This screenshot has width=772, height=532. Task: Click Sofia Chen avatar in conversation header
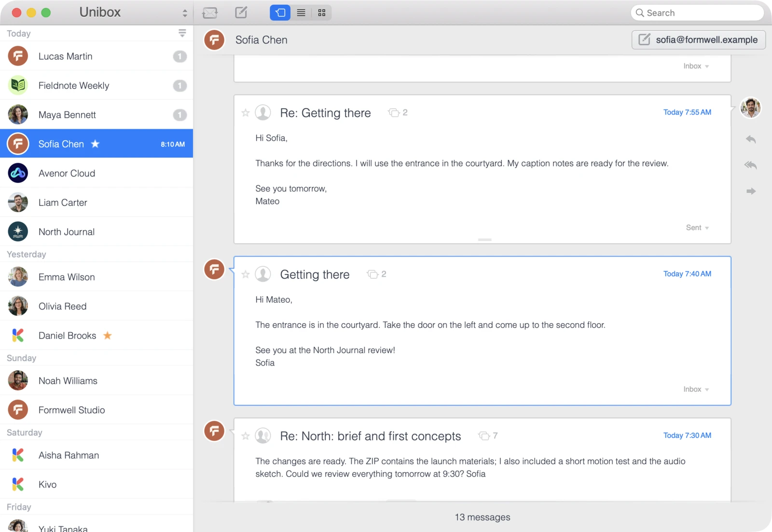214,40
